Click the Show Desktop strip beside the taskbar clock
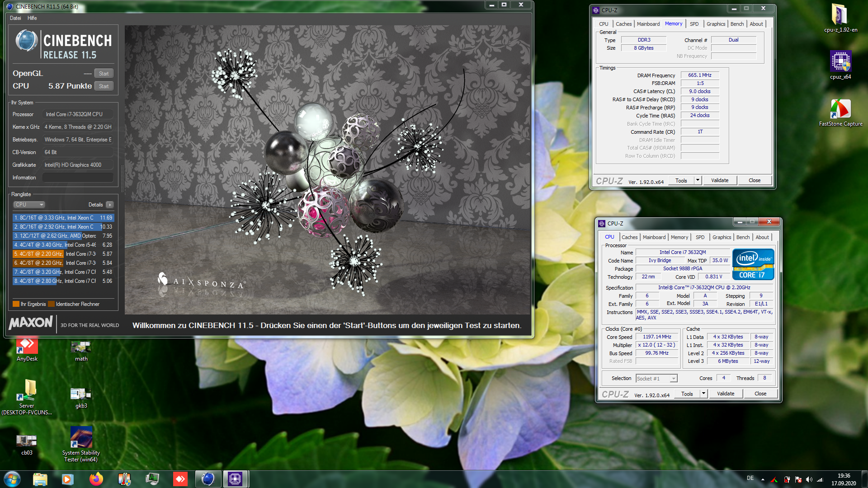 click(865, 479)
